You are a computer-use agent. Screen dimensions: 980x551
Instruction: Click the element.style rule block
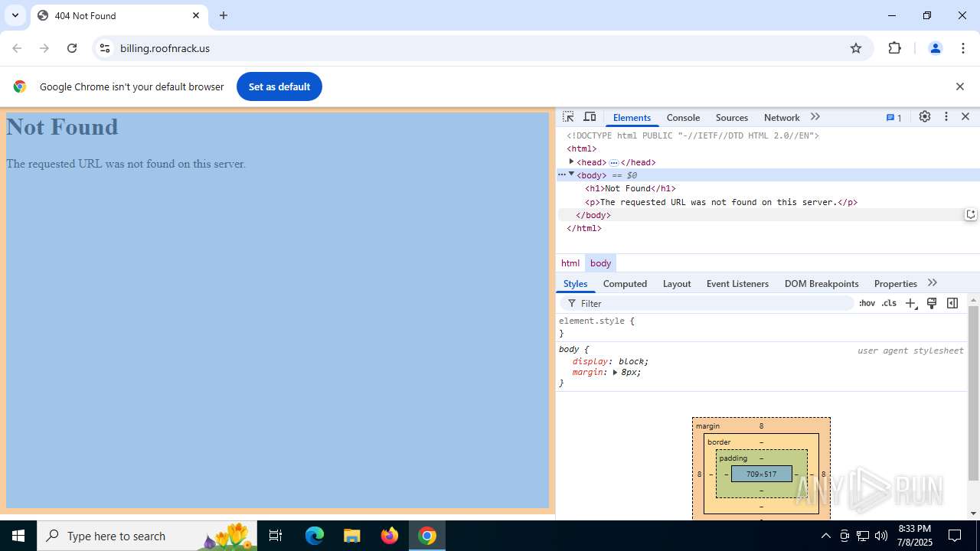click(762, 327)
